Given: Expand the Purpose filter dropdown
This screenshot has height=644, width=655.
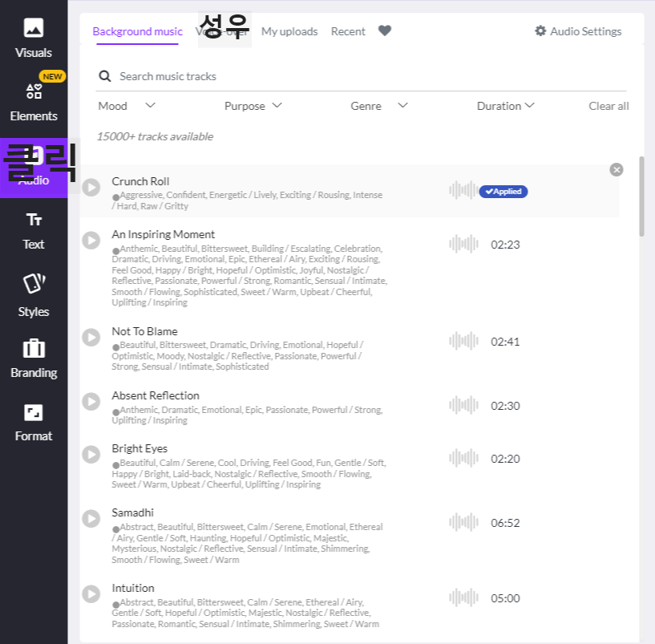Looking at the screenshot, I should coord(253,106).
